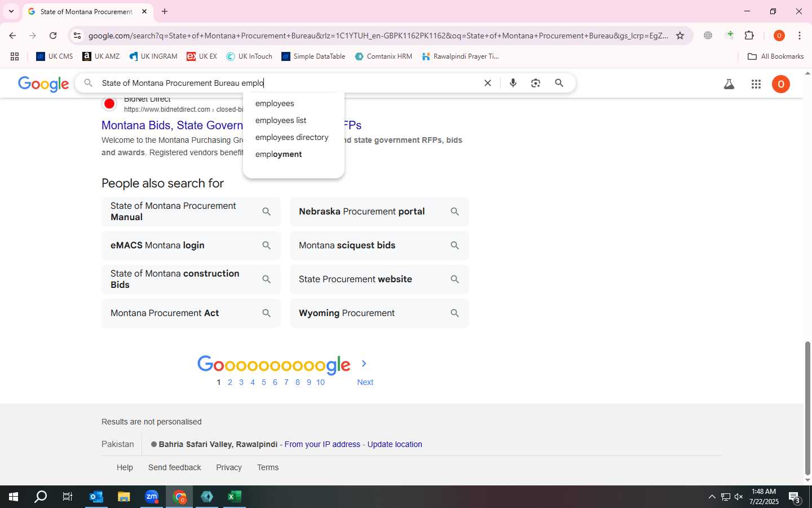Viewport: 812px width, 508px height.
Task: Go to results page 5
Action: [264, 382]
